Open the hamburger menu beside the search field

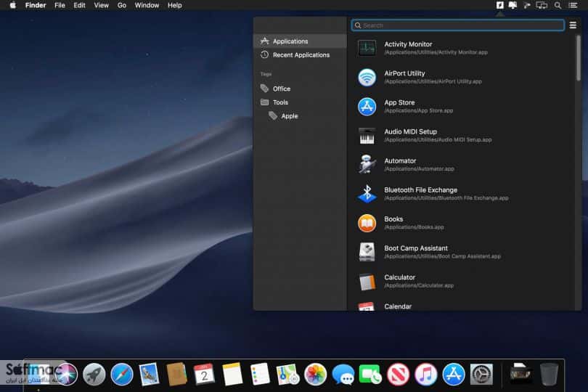[573, 25]
